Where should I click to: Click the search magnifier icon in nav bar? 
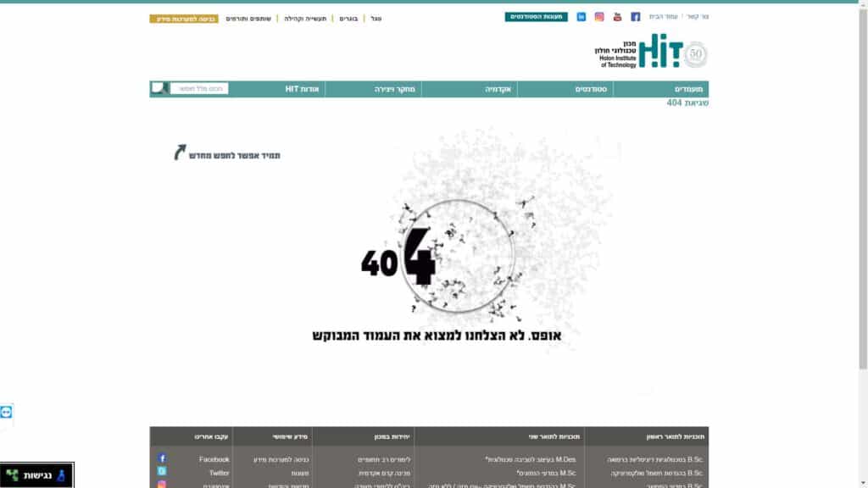pyautogui.click(x=159, y=88)
